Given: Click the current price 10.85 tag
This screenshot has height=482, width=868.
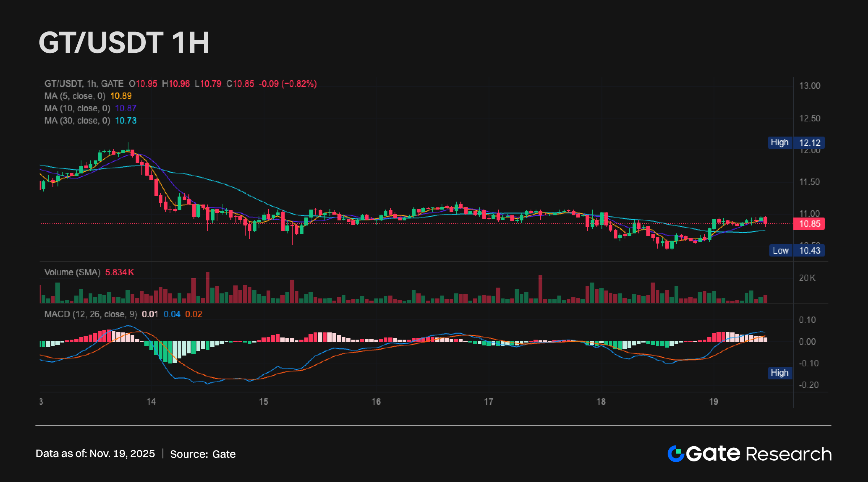Looking at the screenshot, I should pos(809,224).
